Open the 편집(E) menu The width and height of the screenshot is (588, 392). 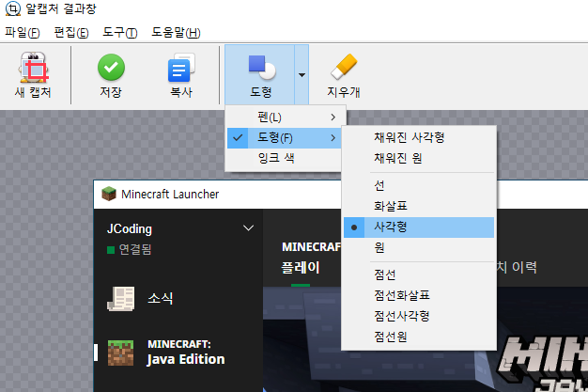click(71, 33)
